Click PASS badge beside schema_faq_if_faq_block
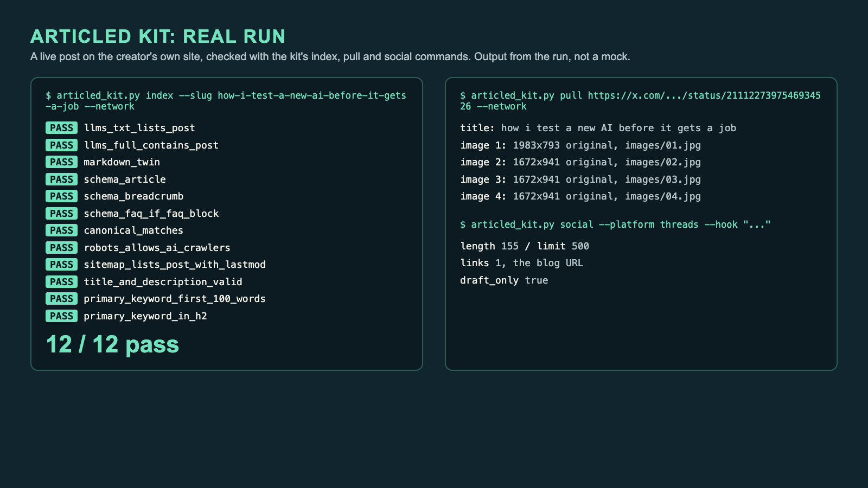This screenshot has height=488, width=868. tap(62, 214)
